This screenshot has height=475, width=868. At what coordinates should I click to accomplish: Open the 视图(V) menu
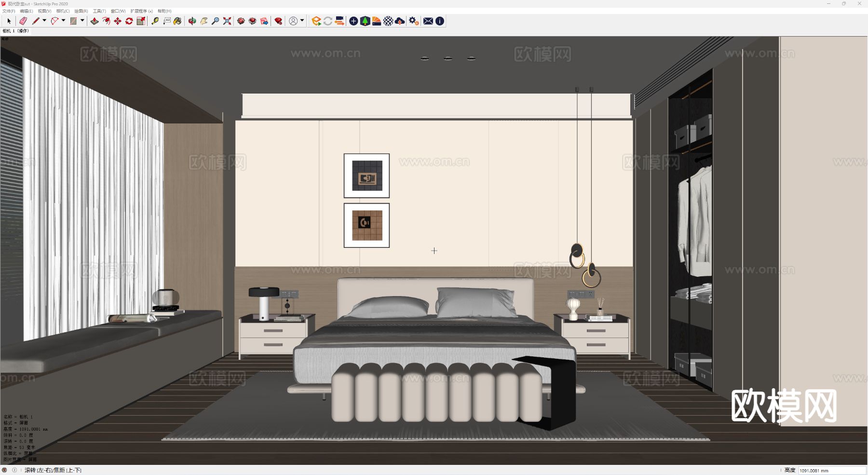45,11
